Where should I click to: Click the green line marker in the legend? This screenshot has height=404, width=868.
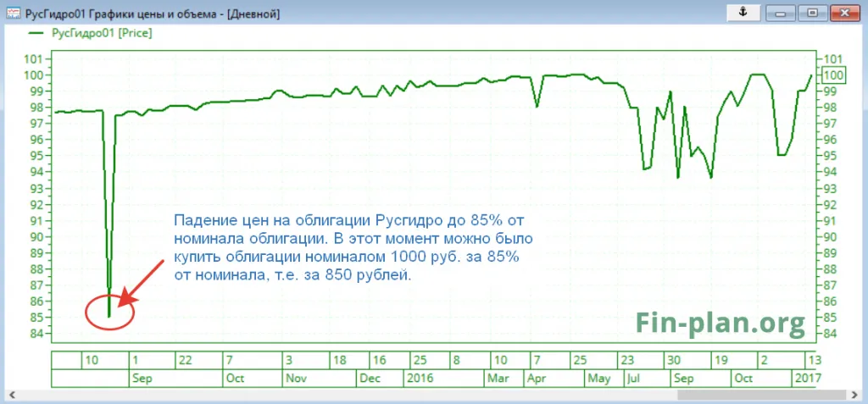click(38, 32)
